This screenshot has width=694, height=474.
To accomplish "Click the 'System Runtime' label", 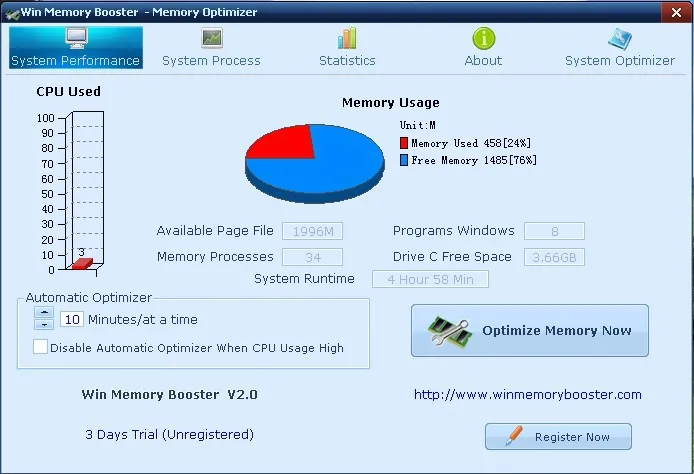I will coord(305,279).
